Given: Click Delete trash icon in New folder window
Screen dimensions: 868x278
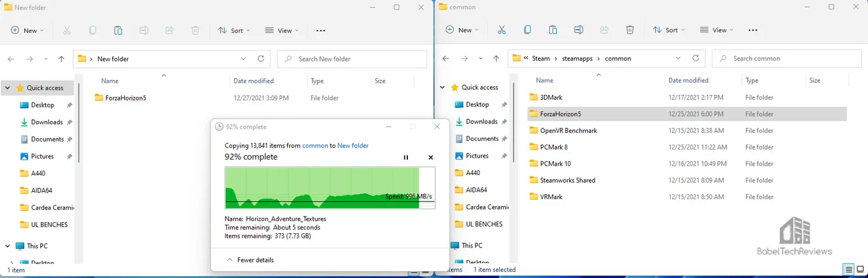Looking at the screenshot, I should (195, 30).
